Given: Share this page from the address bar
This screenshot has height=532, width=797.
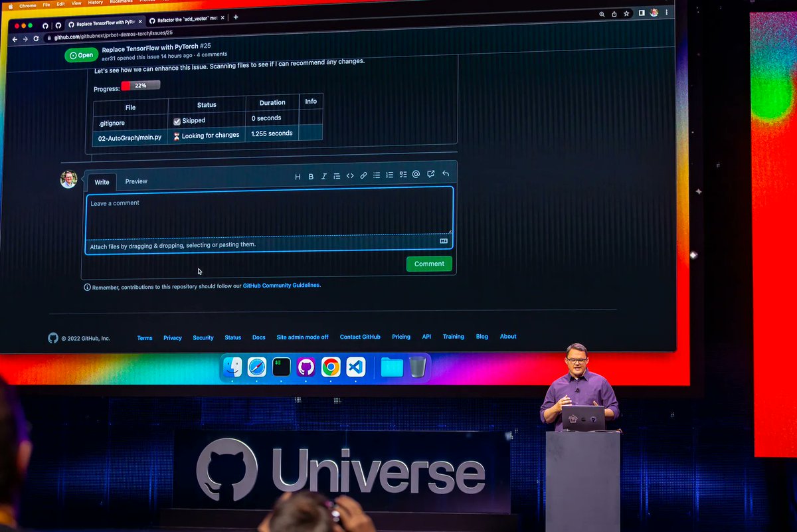Looking at the screenshot, I should coord(614,14).
